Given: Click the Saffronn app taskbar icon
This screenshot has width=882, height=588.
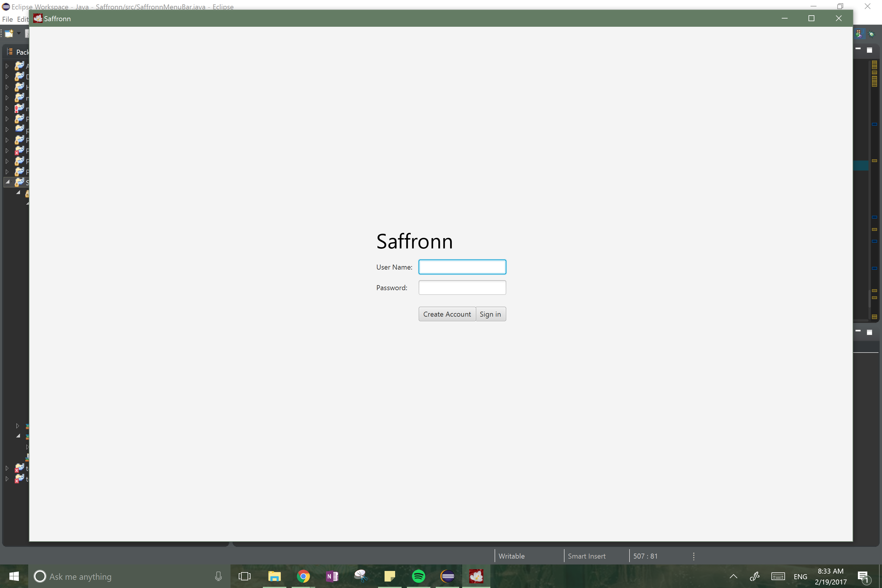Looking at the screenshot, I should [476, 576].
